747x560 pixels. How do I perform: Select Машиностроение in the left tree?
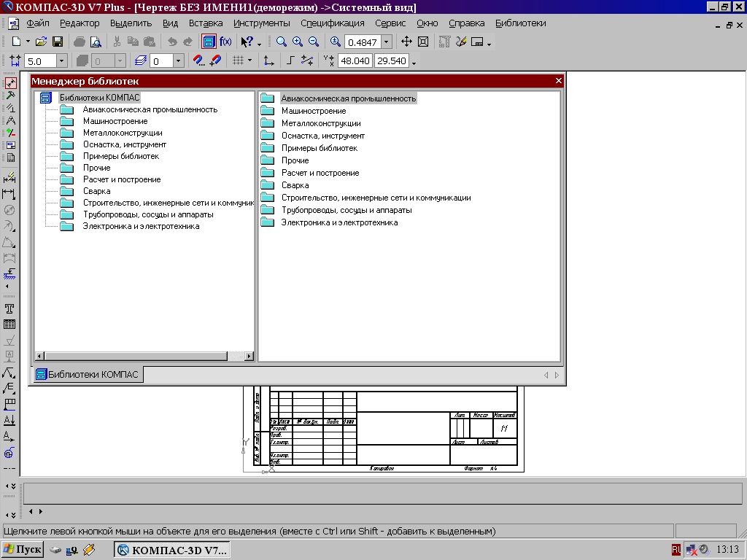click(115, 121)
